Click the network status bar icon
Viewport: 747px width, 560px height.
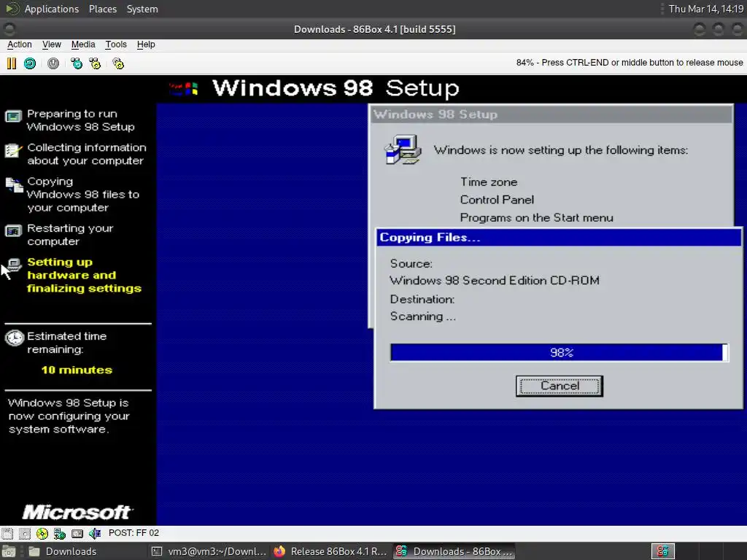(x=60, y=533)
